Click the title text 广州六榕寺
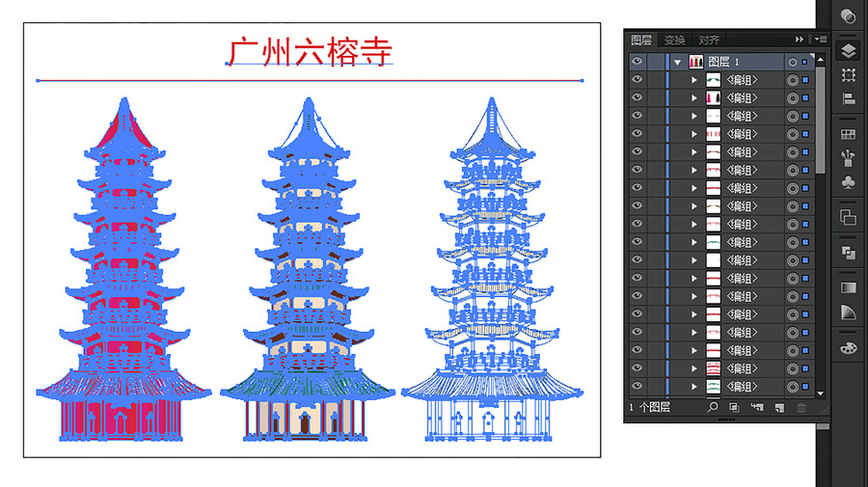The width and height of the screenshot is (868, 487). 310,51
